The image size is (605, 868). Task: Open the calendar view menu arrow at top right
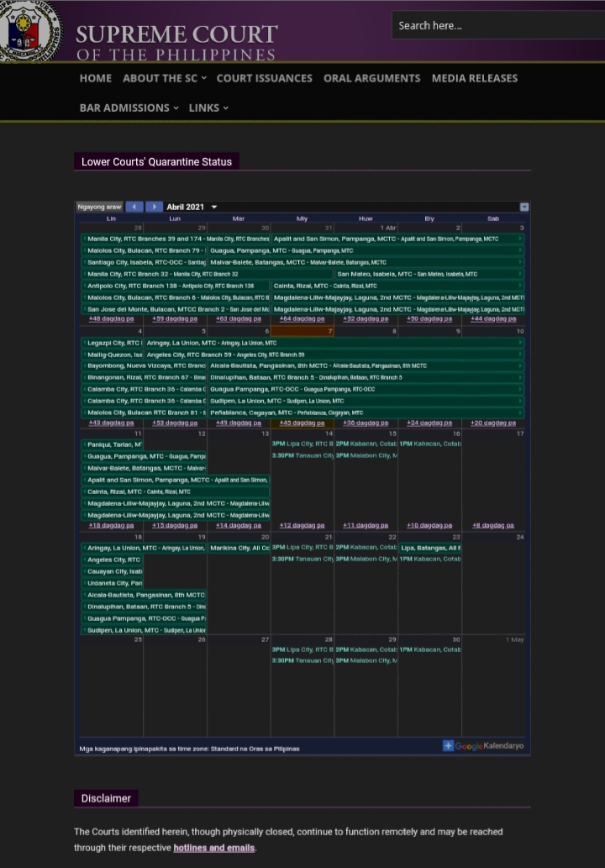(523, 207)
